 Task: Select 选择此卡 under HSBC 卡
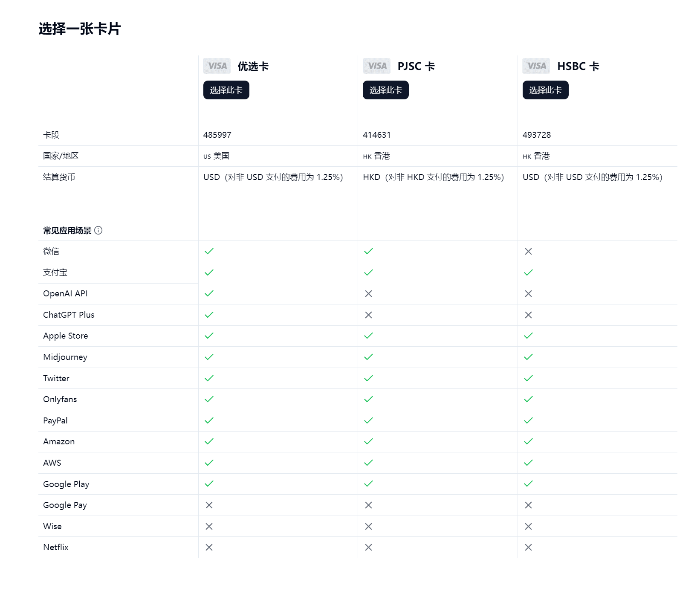(545, 90)
